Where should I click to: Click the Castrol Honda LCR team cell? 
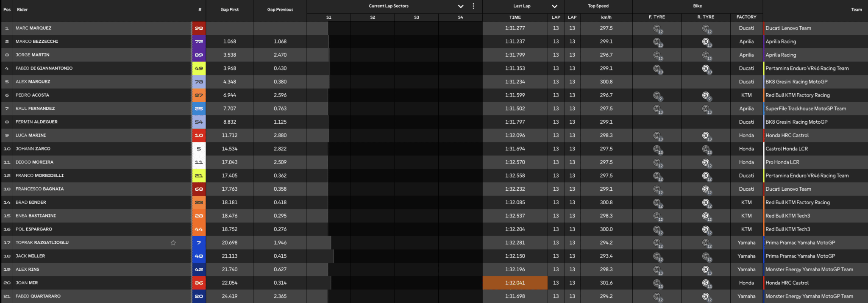(x=787, y=149)
